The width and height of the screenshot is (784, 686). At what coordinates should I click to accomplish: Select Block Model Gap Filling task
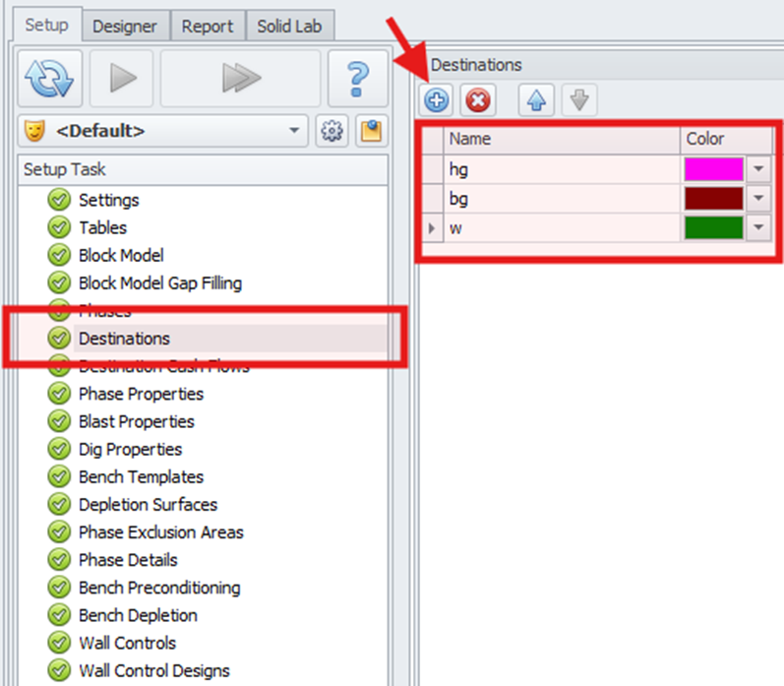[159, 282]
